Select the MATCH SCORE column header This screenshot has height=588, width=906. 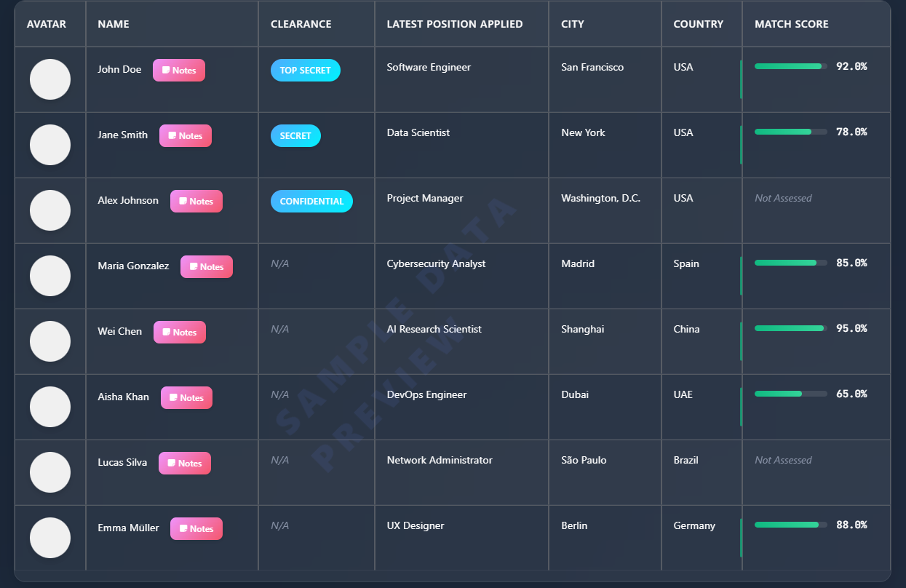coord(791,24)
